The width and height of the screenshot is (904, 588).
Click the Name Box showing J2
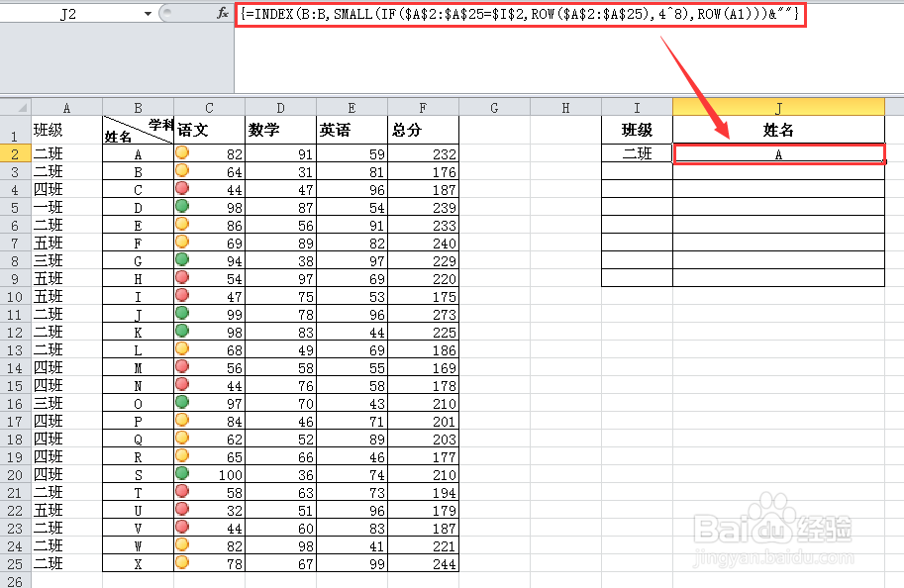click(x=59, y=14)
